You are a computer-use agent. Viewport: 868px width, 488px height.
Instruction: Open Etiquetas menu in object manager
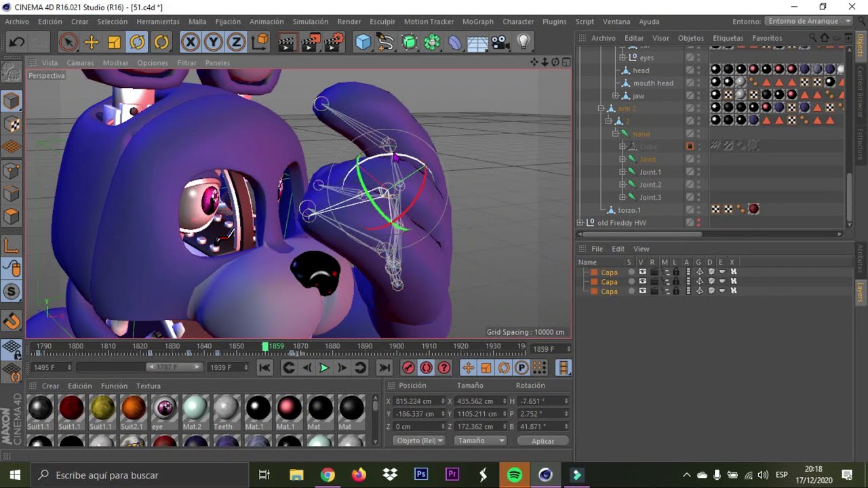(728, 38)
